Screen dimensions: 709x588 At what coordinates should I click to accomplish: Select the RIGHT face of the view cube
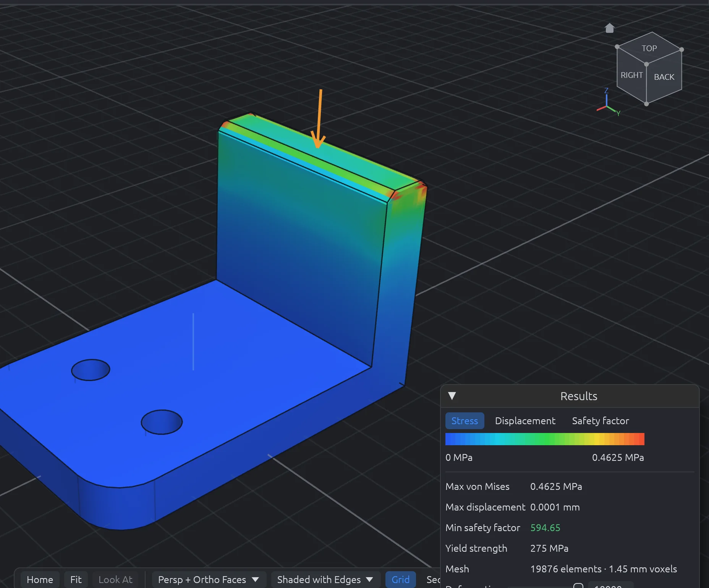(631, 75)
